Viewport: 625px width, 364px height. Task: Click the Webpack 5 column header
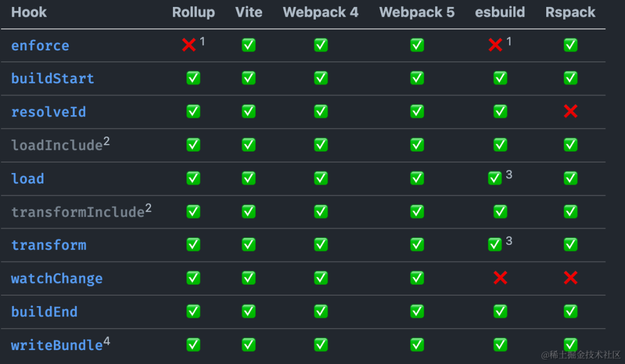417,12
